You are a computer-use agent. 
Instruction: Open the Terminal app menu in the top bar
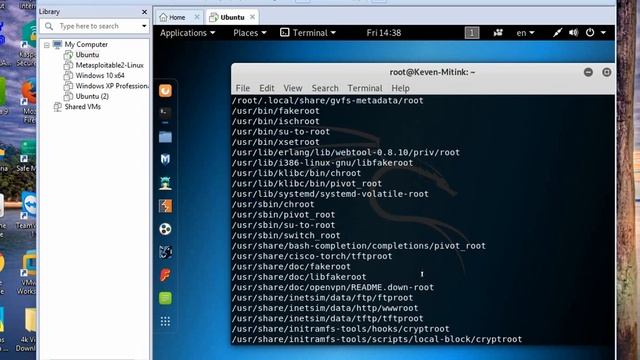tap(308, 33)
